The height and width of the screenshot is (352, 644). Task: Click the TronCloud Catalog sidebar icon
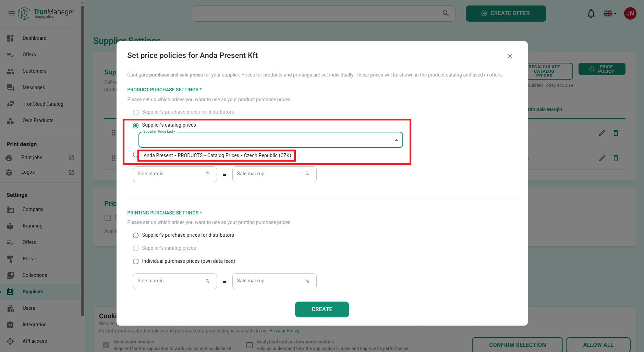(x=10, y=104)
